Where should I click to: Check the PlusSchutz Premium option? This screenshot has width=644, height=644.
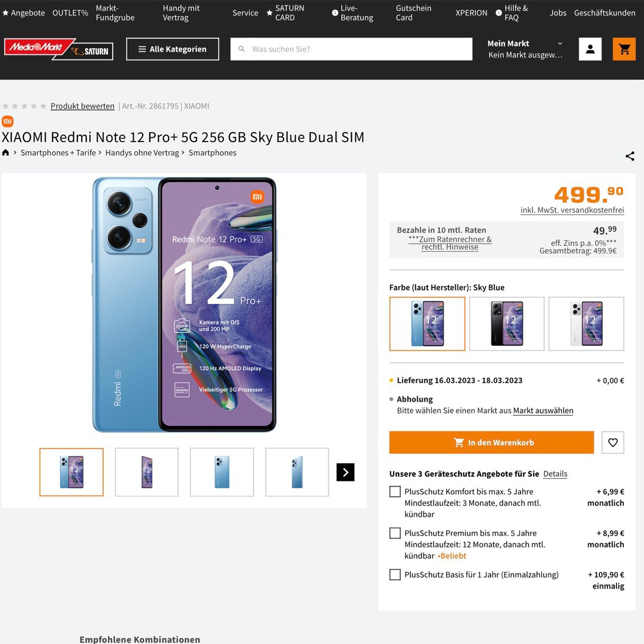pos(395,533)
